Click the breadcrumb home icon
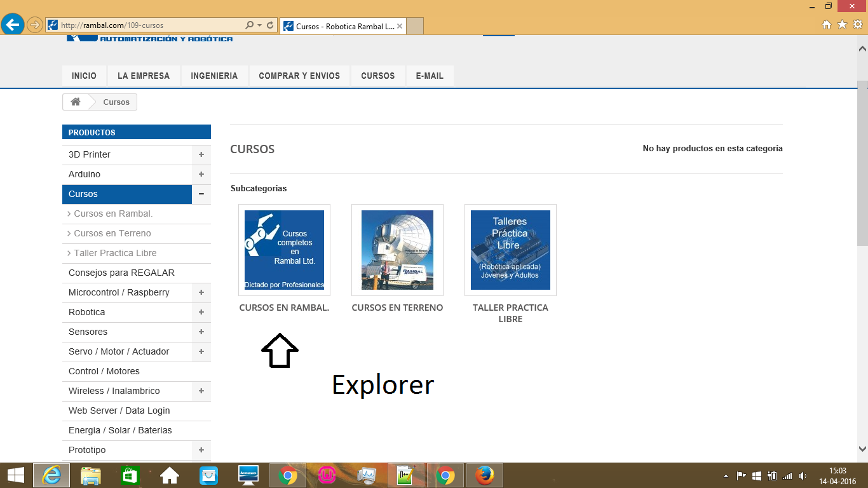 tap(76, 102)
